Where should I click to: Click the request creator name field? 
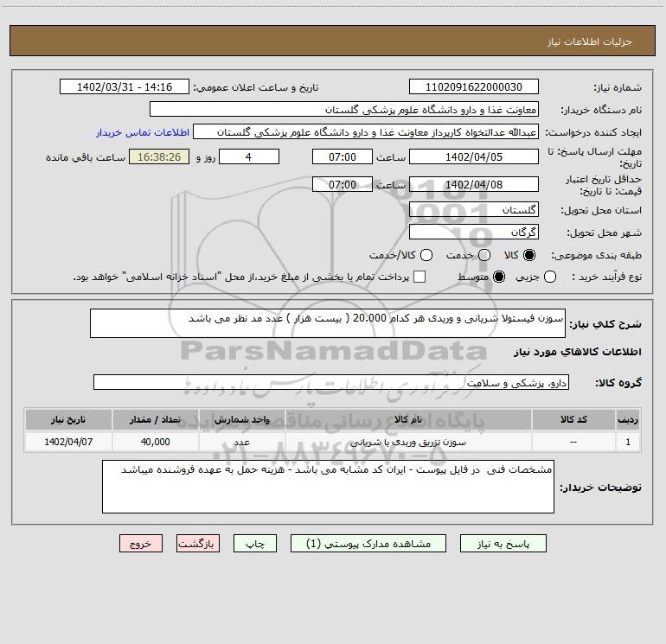[366, 132]
